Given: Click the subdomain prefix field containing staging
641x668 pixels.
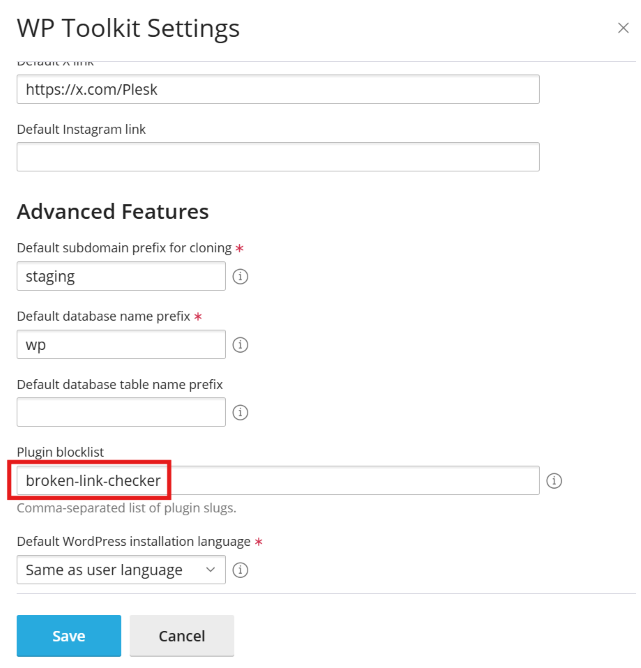Looking at the screenshot, I should coord(121,276).
